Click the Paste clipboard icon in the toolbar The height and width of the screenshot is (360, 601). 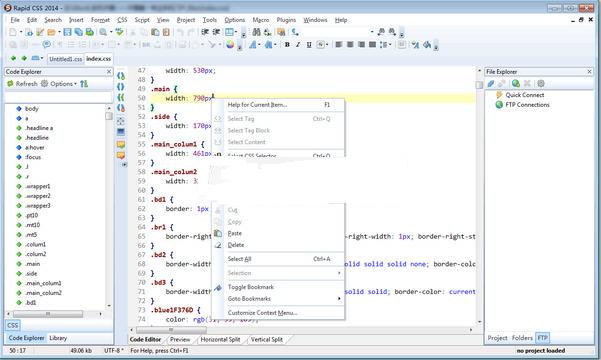(155, 33)
